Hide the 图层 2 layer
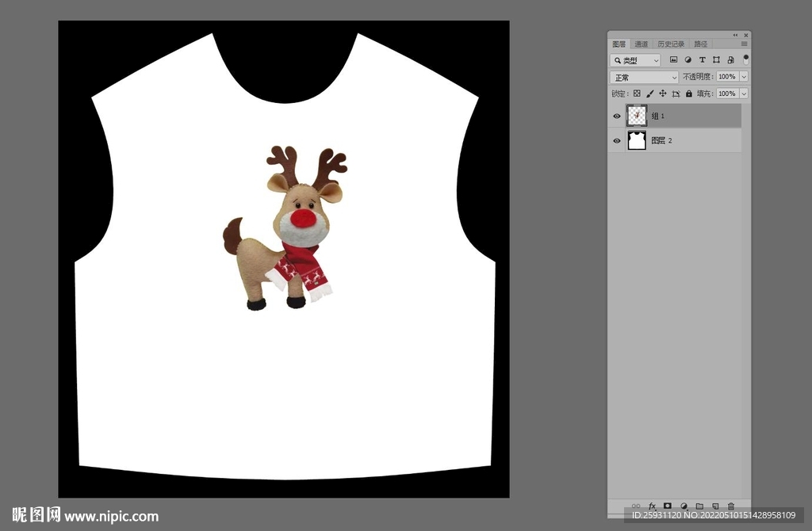This screenshot has width=812, height=531. (617, 141)
